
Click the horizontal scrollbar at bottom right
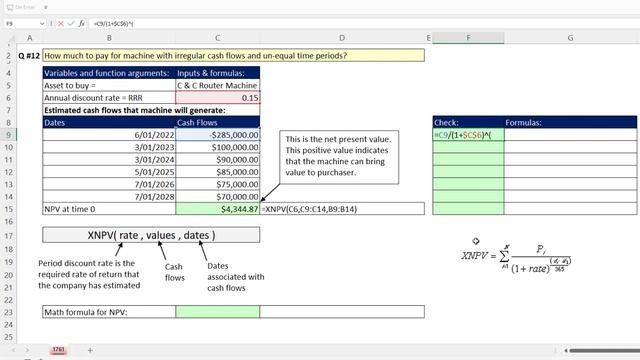pyautogui.click(x=604, y=350)
